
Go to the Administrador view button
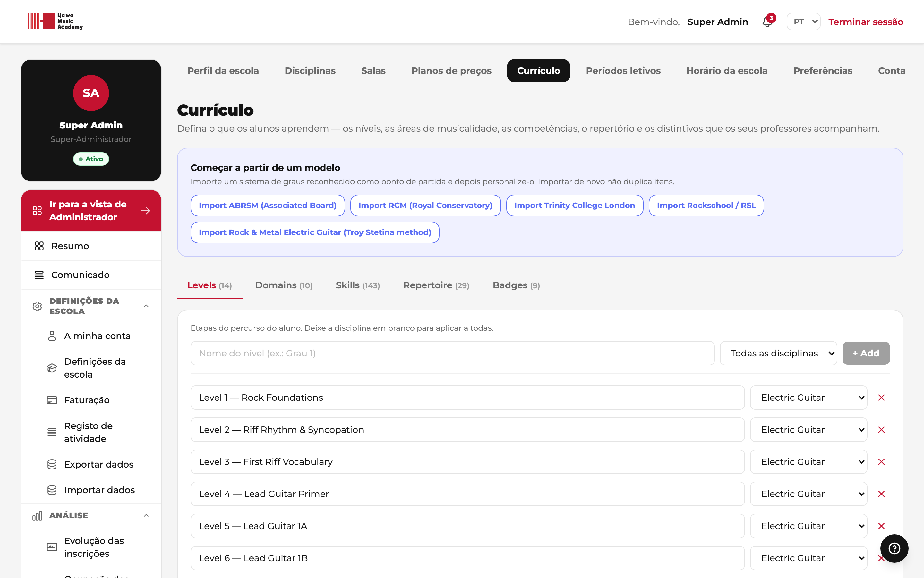(91, 211)
